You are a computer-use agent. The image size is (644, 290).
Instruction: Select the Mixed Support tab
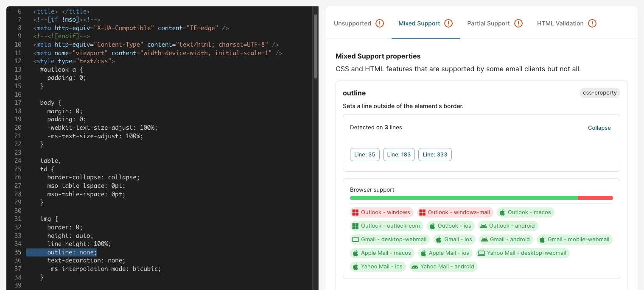pyautogui.click(x=426, y=23)
